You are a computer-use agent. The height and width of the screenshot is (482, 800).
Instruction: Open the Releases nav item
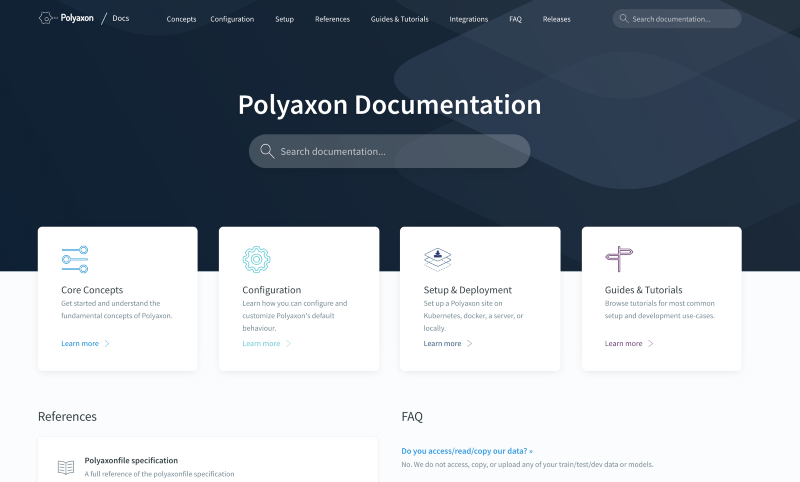click(x=557, y=19)
